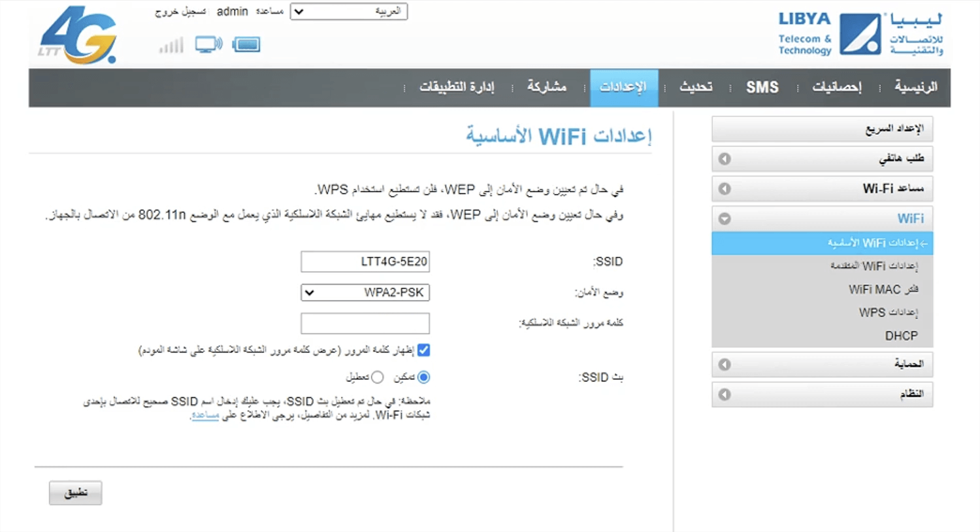This screenshot has width=980, height=532.
Task: Select تعطيل radio for SSID broadcast
Action: pos(377,377)
